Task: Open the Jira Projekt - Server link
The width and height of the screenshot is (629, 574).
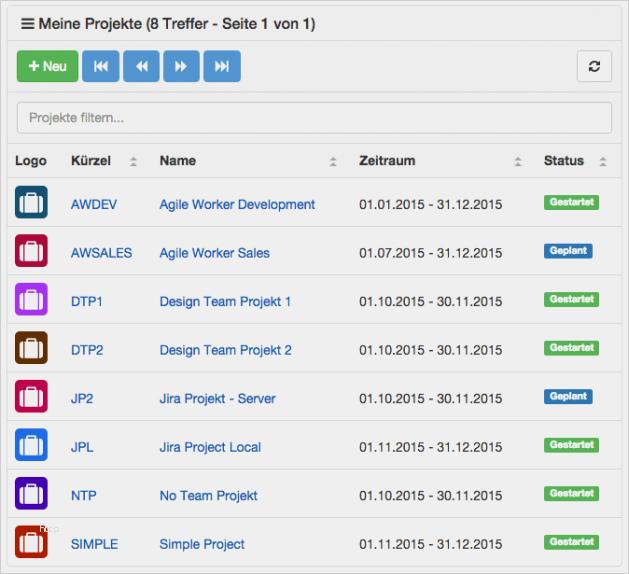Action: (x=217, y=398)
